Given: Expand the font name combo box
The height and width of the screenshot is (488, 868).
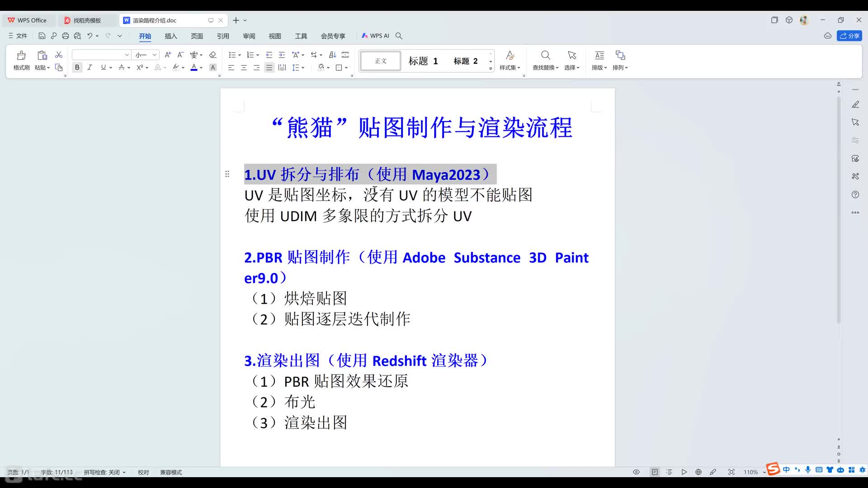Looking at the screenshot, I should (127, 55).
